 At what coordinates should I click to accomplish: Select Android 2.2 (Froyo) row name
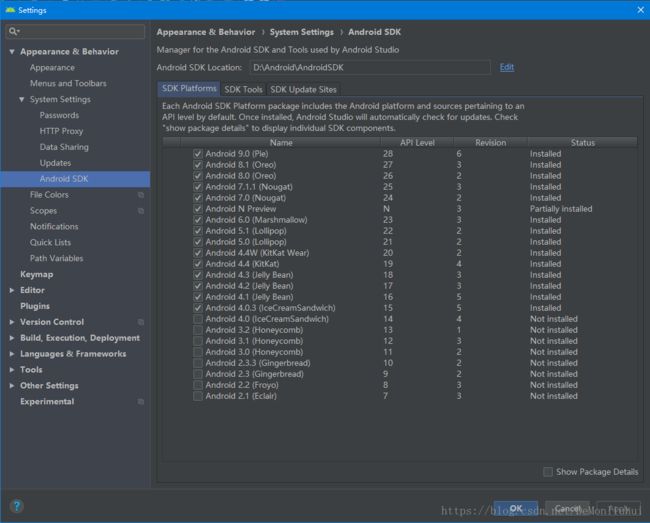pos(242,385)
